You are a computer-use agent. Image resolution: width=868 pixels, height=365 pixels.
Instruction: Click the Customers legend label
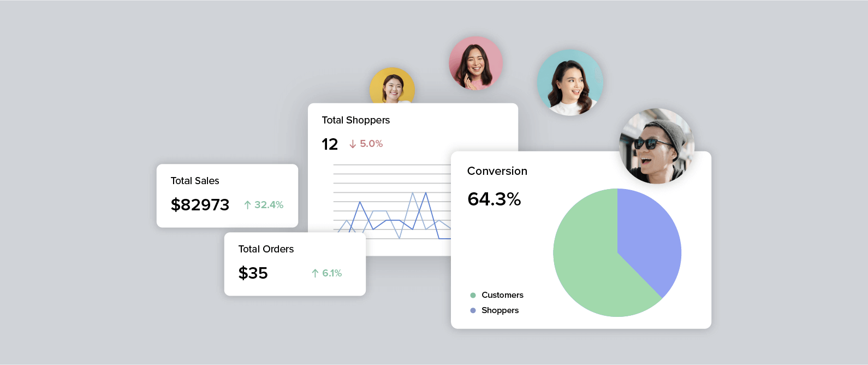(502, 295)
